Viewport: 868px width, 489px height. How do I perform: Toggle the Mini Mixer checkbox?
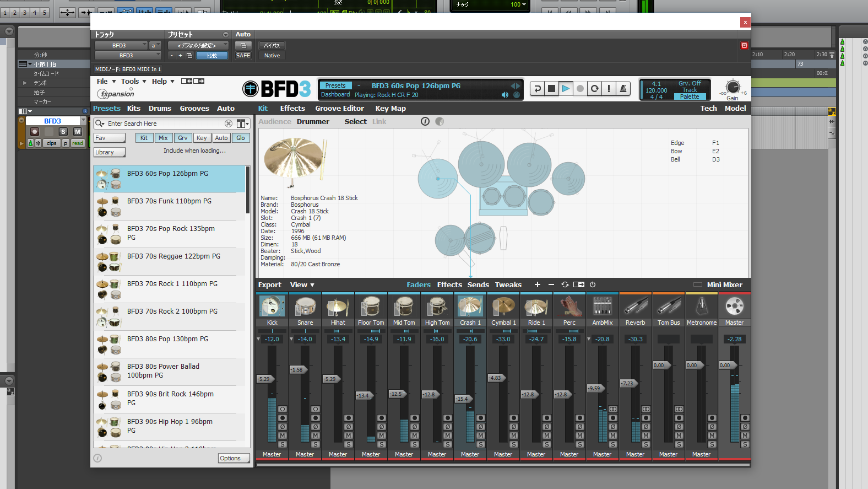(697, 284)
